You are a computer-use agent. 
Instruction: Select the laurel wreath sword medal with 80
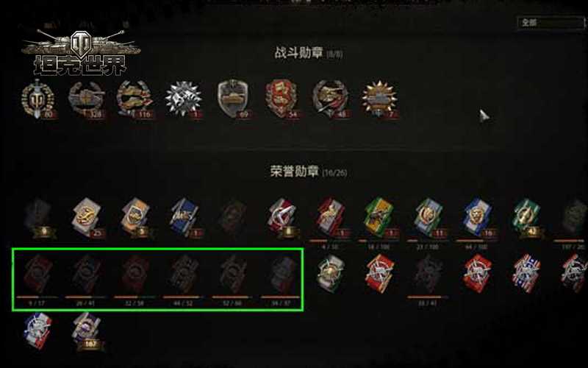(38, 99)
